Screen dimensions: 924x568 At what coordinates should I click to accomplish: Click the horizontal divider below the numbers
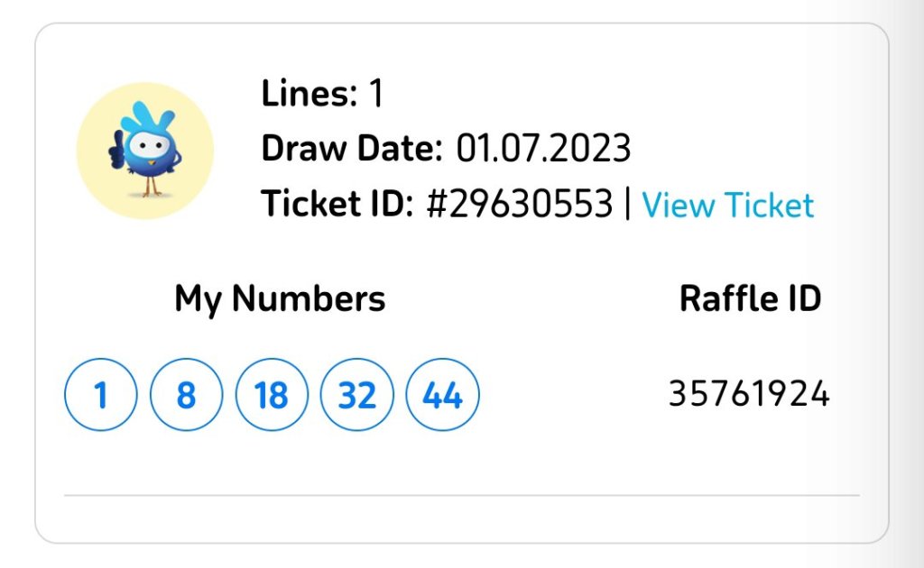click(x=462, y=495)
